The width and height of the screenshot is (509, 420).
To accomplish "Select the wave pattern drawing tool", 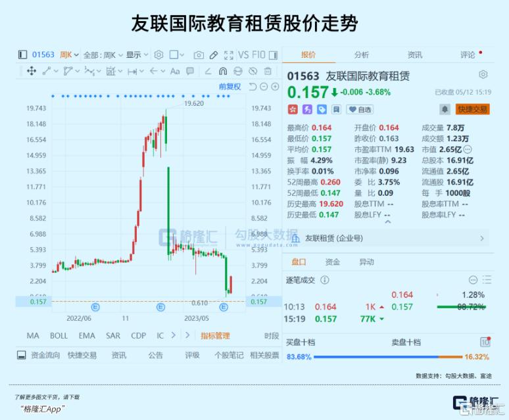I will pos(89,71).
